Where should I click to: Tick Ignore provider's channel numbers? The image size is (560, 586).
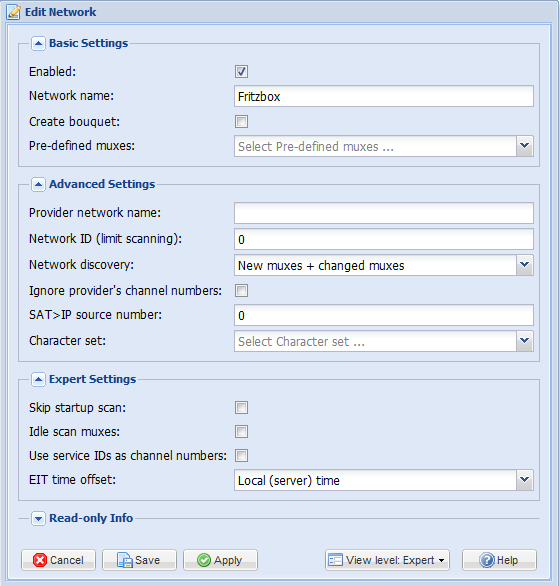[x=241, y=290]
